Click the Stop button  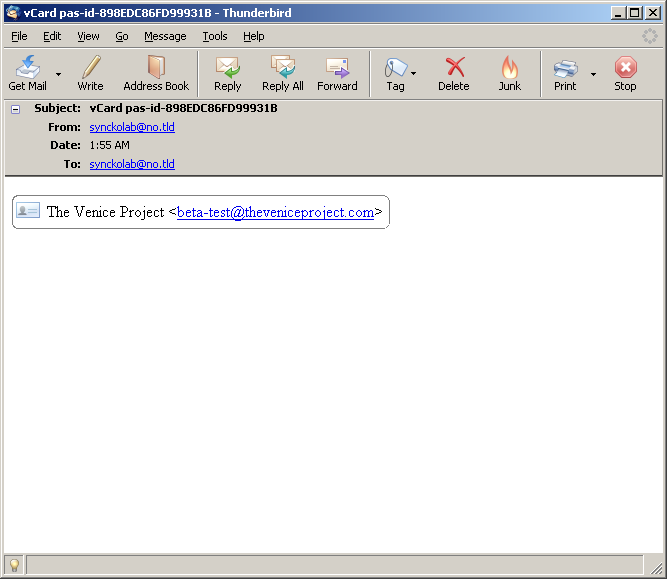click(x=625, y=73)
